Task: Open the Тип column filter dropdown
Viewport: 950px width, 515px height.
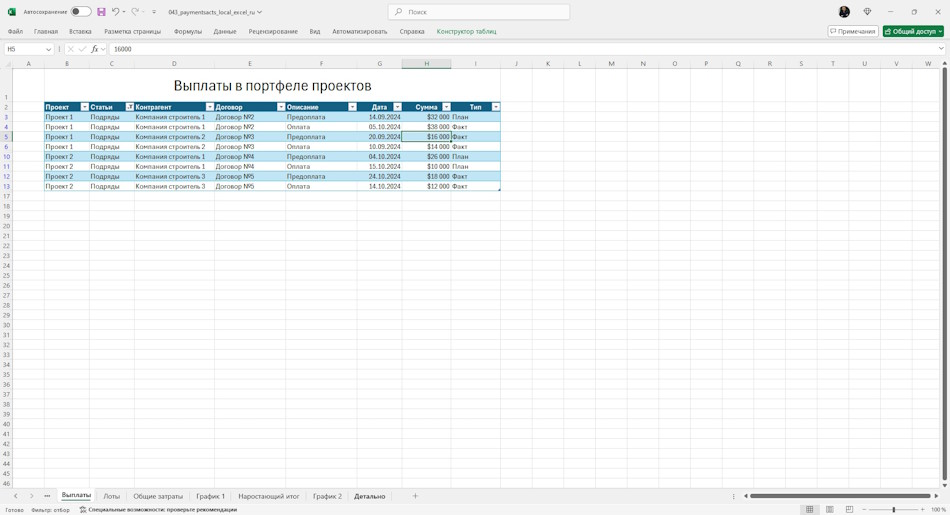Action: (x=496, y=107)
